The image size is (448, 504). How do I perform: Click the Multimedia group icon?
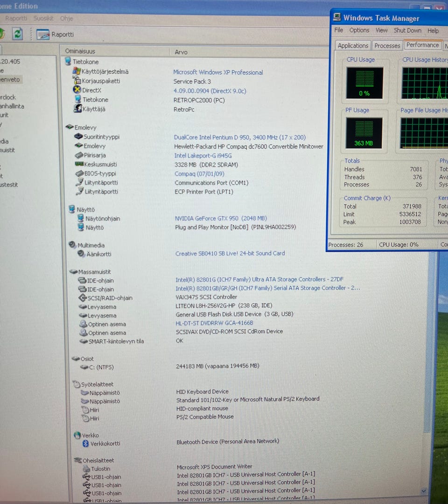[x=72, y=245]
